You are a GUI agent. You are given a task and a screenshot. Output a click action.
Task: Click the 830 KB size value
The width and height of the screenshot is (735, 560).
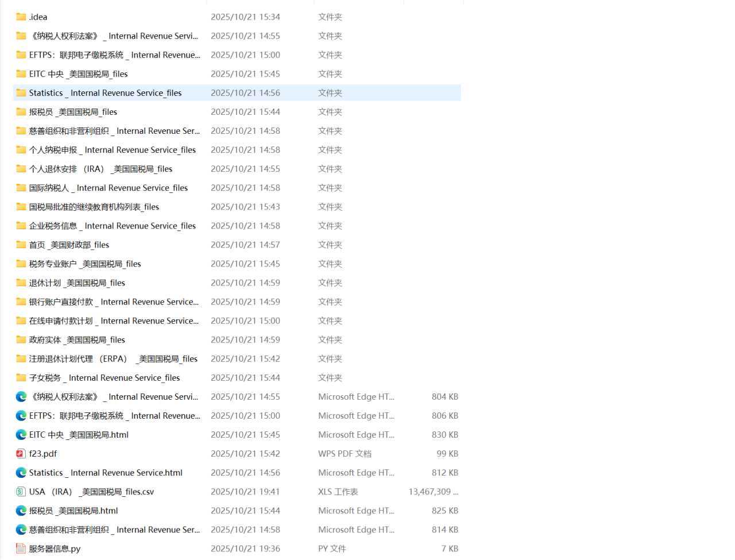445,434
